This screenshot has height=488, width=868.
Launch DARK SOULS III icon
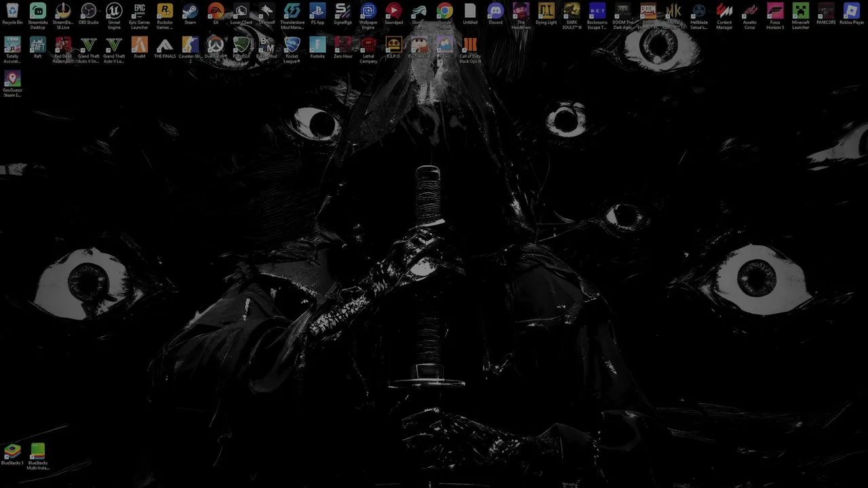[x=572, y=16]
